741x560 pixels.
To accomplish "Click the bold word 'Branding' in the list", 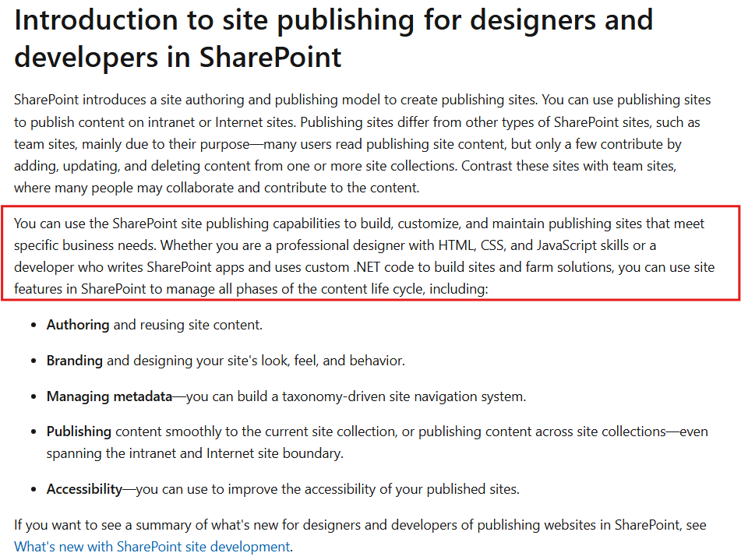I will click(75, 361).
